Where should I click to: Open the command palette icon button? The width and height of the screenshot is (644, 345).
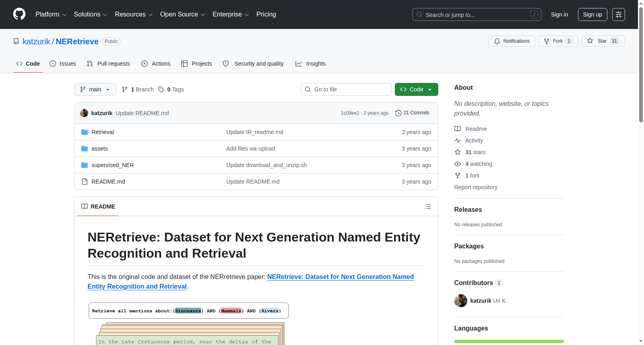619,14
